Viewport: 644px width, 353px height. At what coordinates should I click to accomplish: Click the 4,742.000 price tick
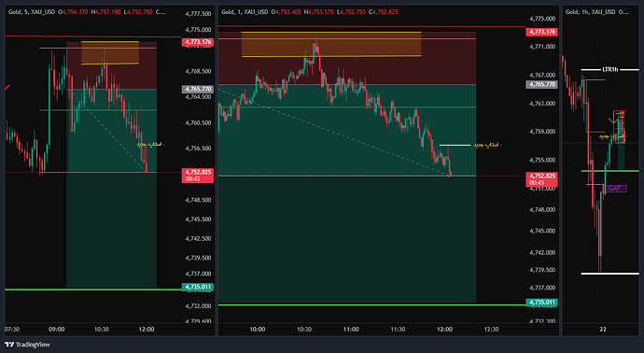coord(542,252)
